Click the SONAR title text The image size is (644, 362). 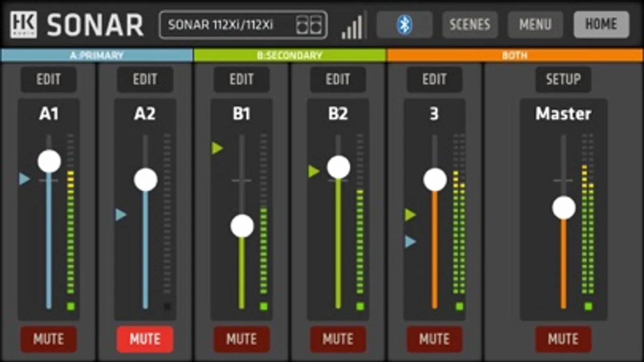pyautogui.click(x=95, y=25)
